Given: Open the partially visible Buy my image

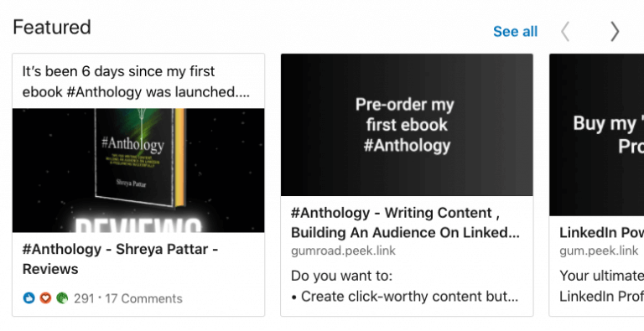Looking at the screenshot, I should pyautogui.click(x=597, y=135).
